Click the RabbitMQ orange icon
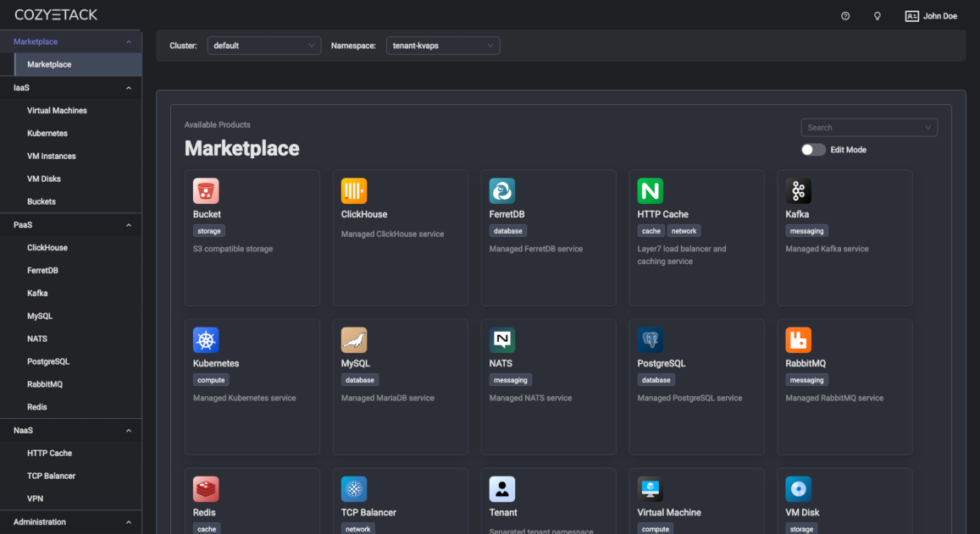 [x=798, y=340]
